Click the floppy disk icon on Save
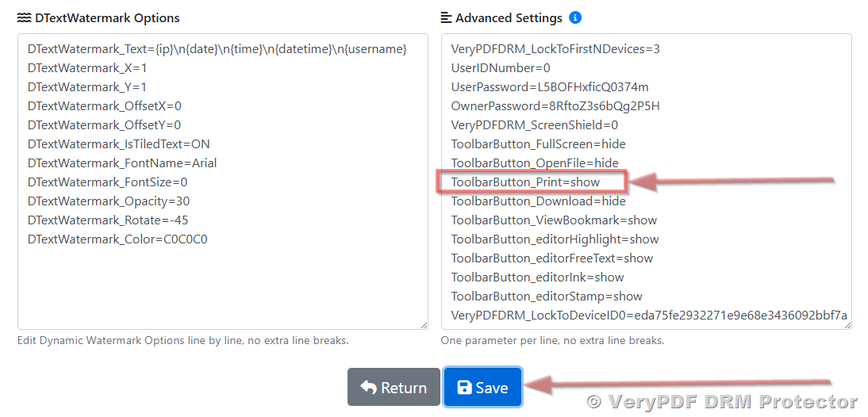The width and height of the screenshot is (868, 417). pyautogui.click(x=465, y=388)
